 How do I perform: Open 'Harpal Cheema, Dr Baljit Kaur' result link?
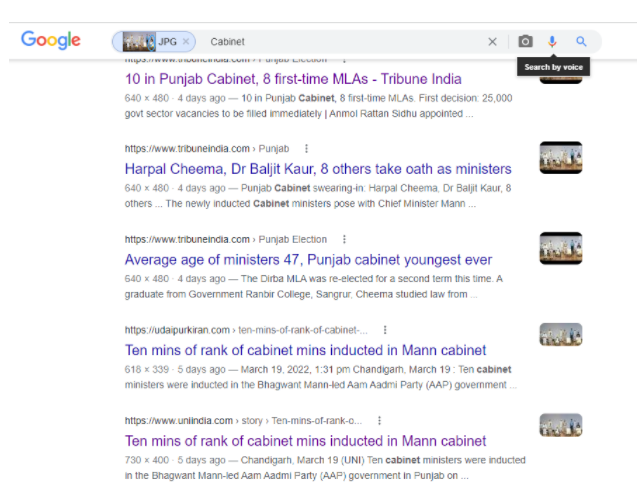318,169
